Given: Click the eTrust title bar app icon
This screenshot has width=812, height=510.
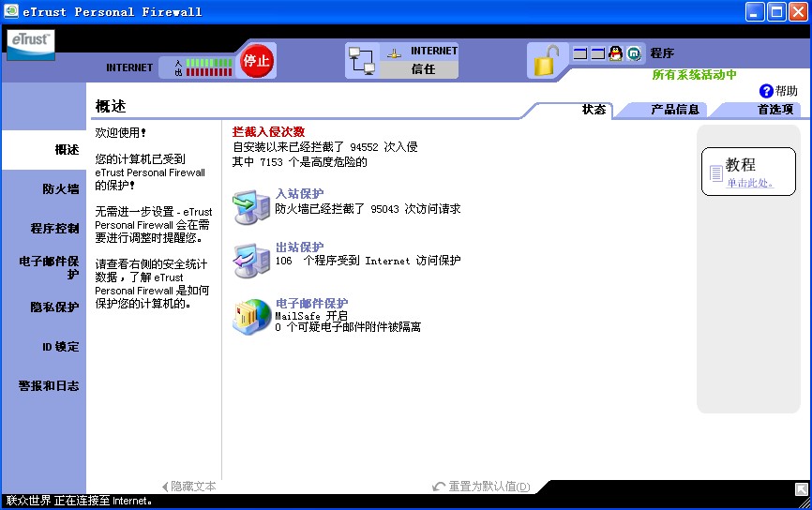Looking at the screenshot, I should pos(11,11).
